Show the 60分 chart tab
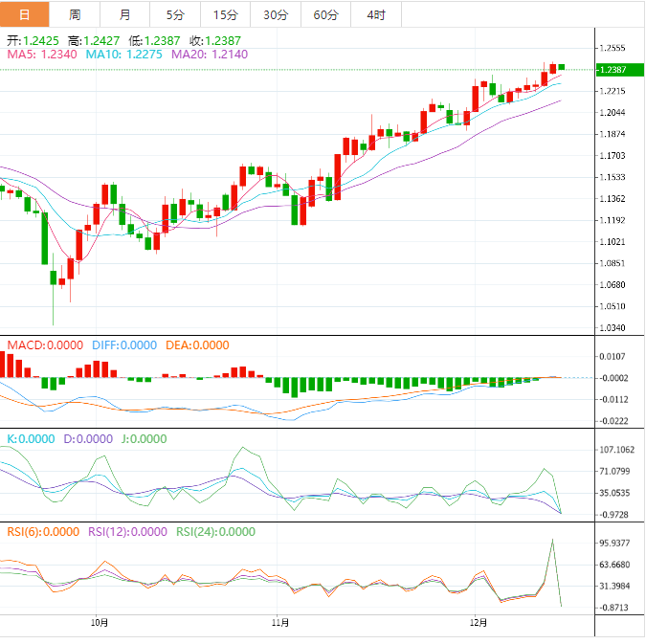646x644 pixels. 325,14
